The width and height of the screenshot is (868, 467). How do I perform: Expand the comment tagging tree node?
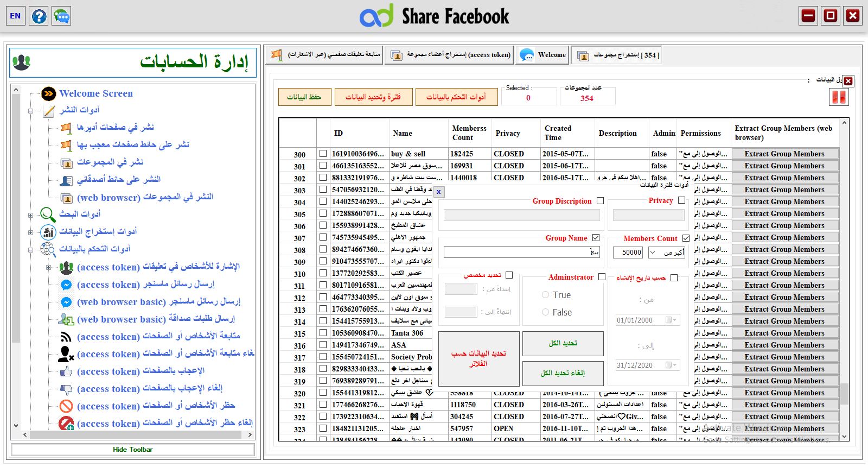(48, 267)
